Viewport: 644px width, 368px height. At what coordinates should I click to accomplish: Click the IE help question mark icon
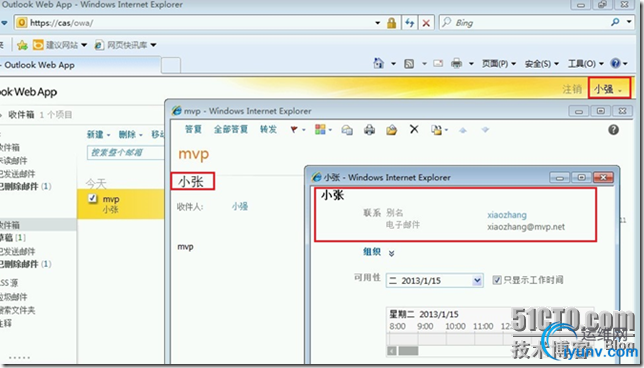pyautogui.click(x=615, y=63)
